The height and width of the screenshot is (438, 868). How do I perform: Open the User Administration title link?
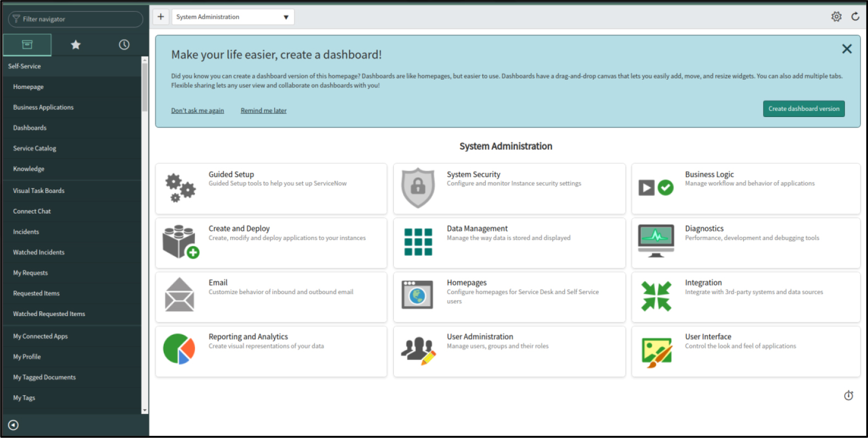[480, 337]
